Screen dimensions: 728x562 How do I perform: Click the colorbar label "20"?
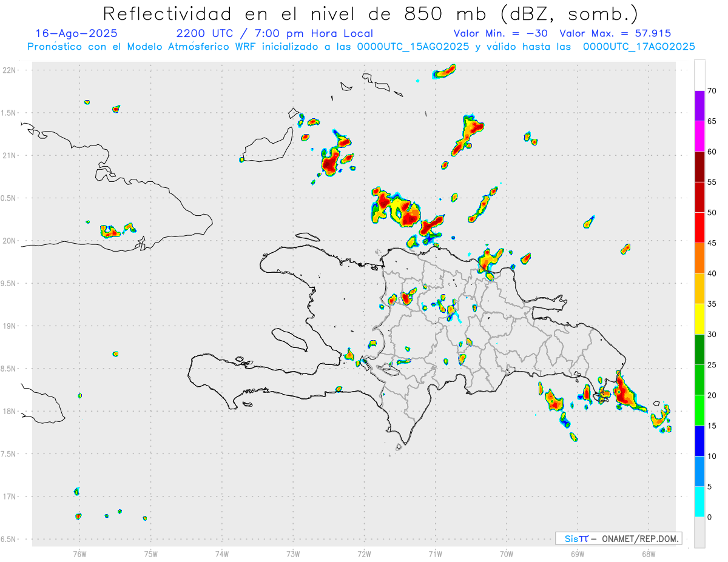(712, 395)
